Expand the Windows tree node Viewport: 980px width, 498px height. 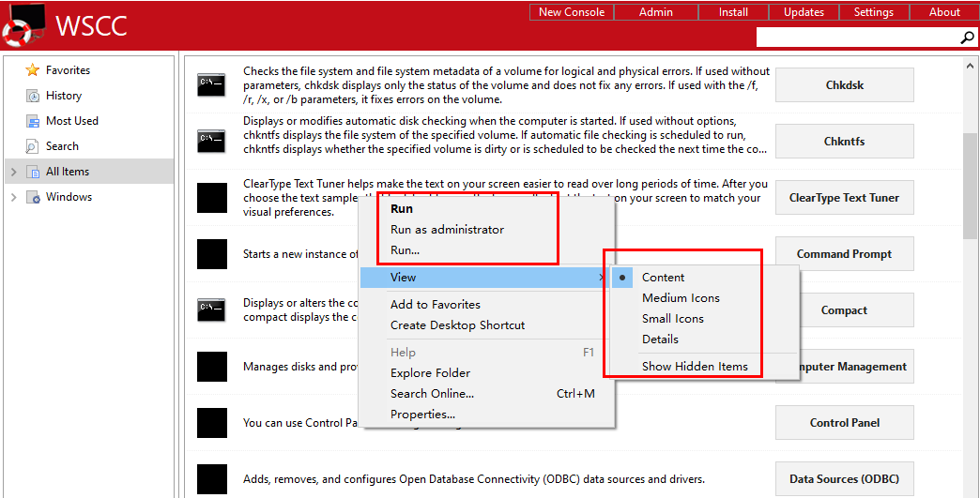14,197
